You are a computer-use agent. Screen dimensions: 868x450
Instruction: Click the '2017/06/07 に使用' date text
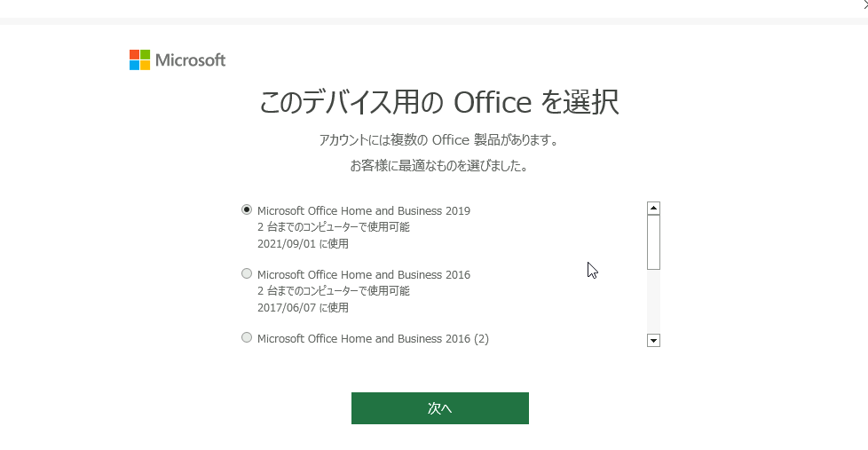(x=303, y=307)
